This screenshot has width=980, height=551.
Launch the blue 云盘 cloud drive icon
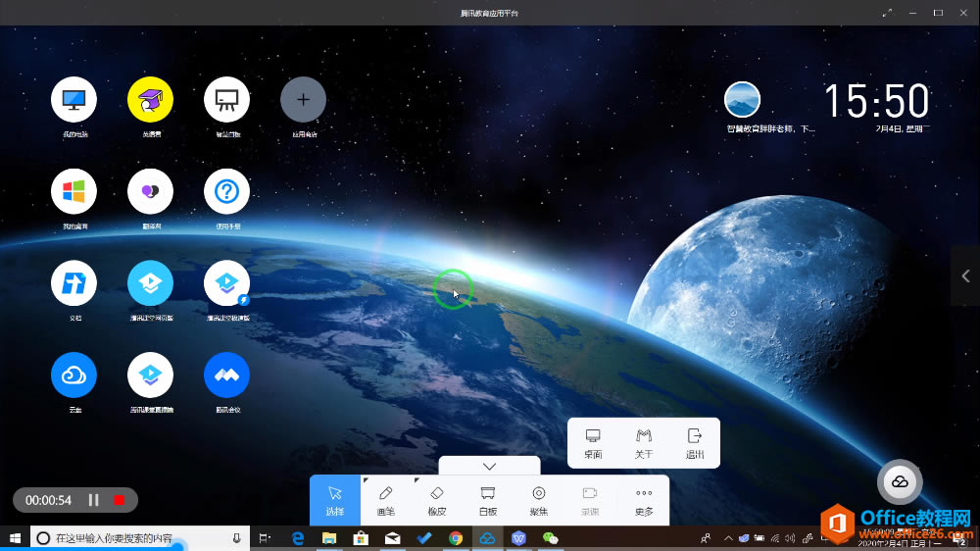click(73, 376)
